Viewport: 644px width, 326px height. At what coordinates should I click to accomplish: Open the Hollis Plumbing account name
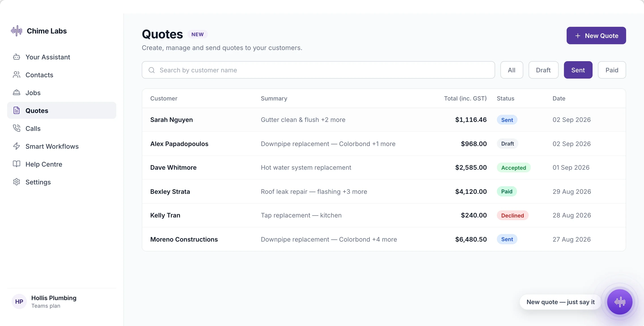click(54, 298)
